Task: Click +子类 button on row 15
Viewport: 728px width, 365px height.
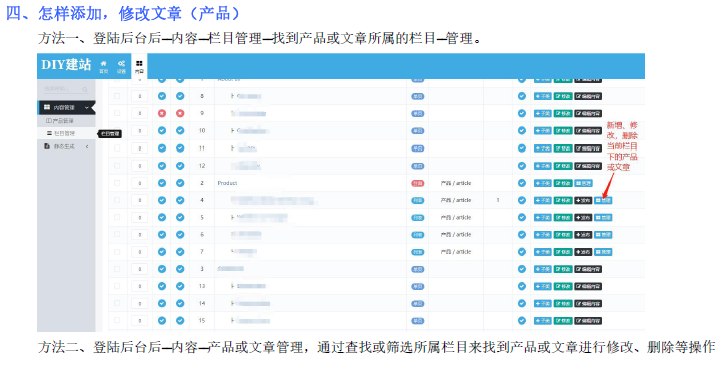Action: coord(542,320)
